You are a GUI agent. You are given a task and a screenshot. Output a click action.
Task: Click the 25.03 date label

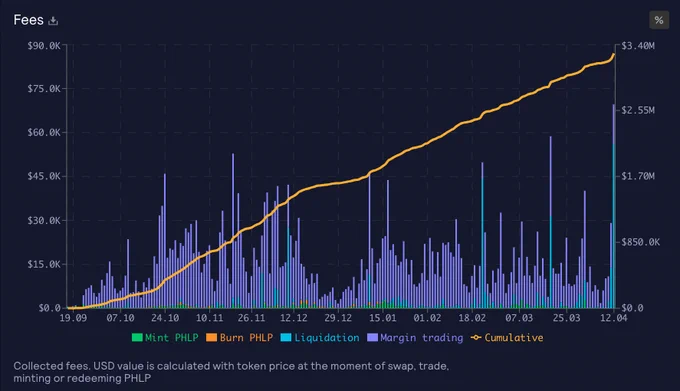(566, 318)
